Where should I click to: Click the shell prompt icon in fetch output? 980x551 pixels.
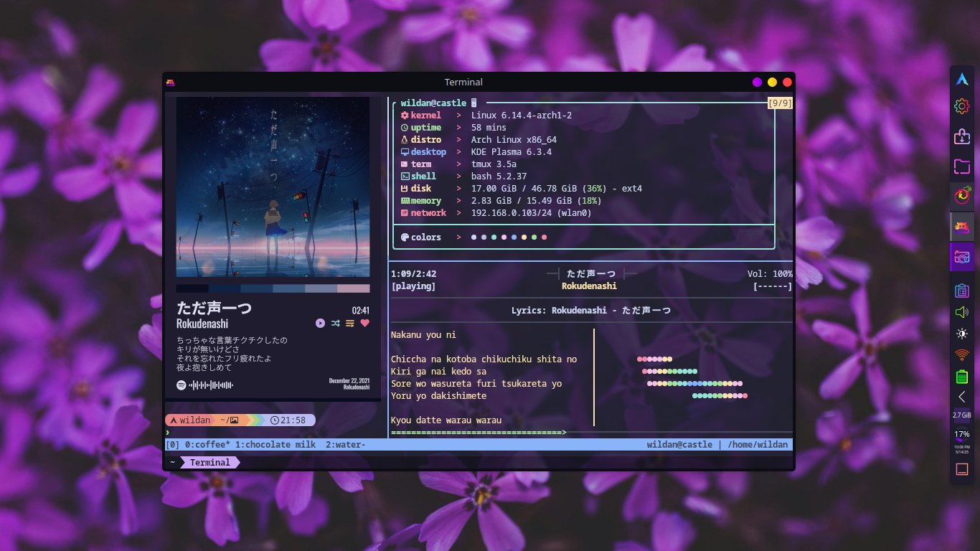click(x=405, y=176)
